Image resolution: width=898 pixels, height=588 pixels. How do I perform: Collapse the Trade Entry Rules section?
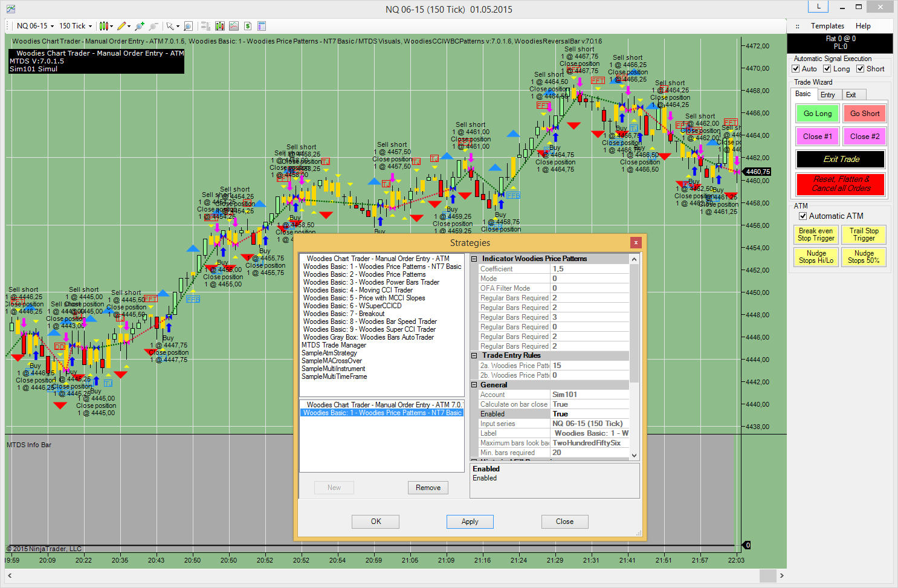click(x=474, y=355)
